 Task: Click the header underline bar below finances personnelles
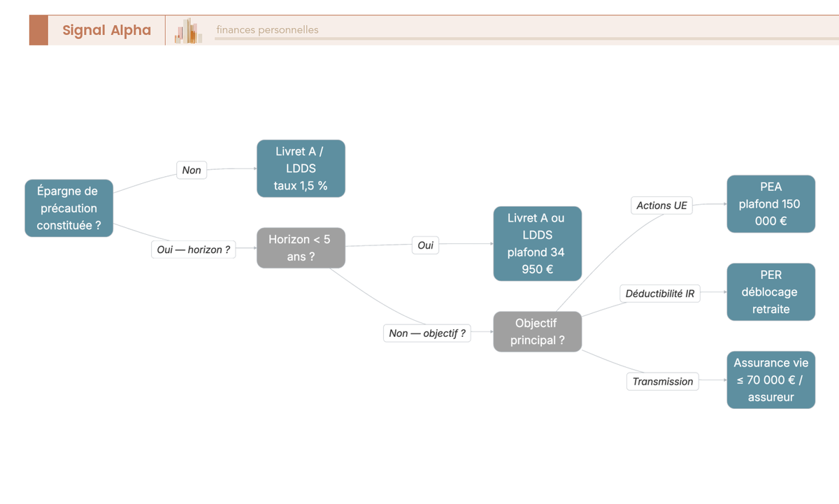pyautogui.click(x=526, y=39)
